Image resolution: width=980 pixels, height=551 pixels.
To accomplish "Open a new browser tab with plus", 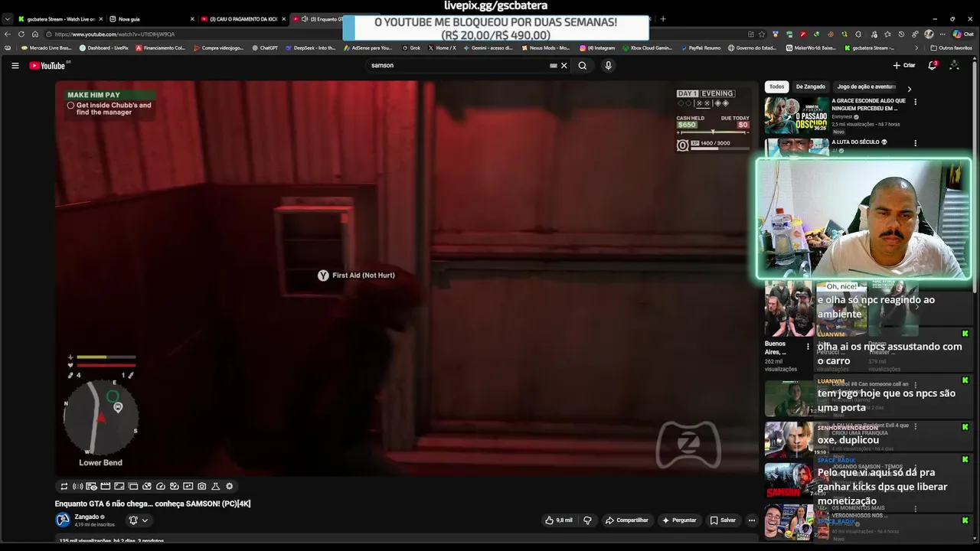I will (663, 19).
